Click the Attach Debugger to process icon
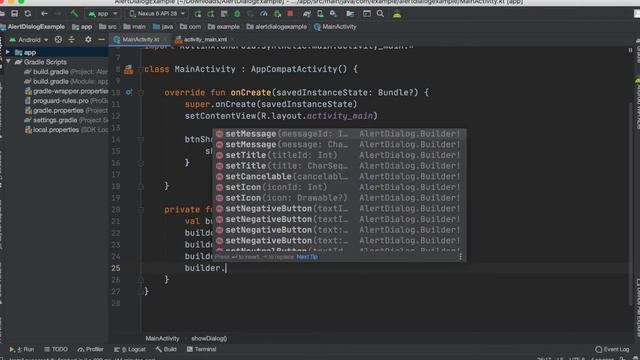 (x=278, y=14)
